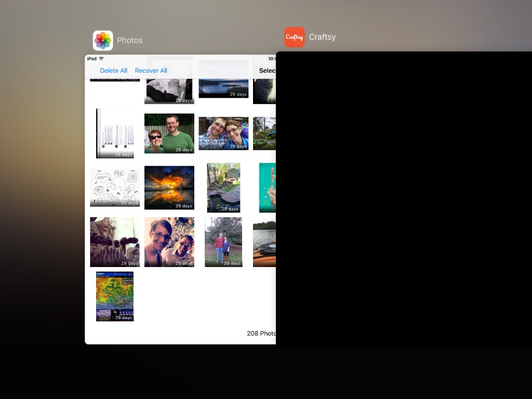Tap the Craftsy app name label

322,37
